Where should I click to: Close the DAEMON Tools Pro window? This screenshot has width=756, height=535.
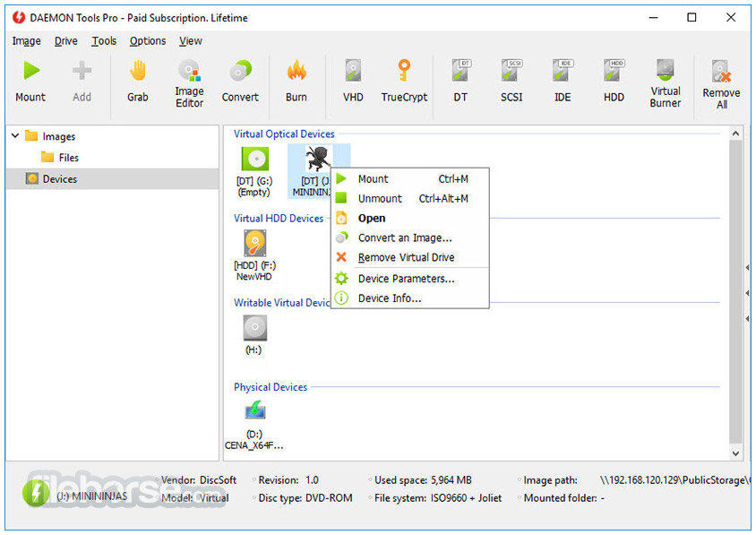[x=731, y=18]
